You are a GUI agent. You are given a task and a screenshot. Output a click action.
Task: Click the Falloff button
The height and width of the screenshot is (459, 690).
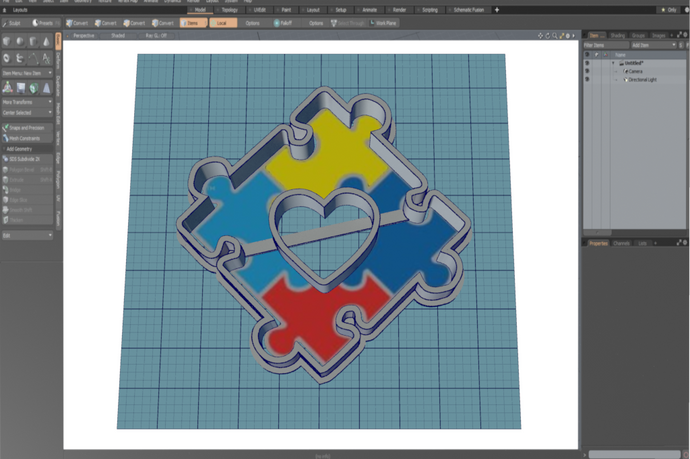[285, 23]
